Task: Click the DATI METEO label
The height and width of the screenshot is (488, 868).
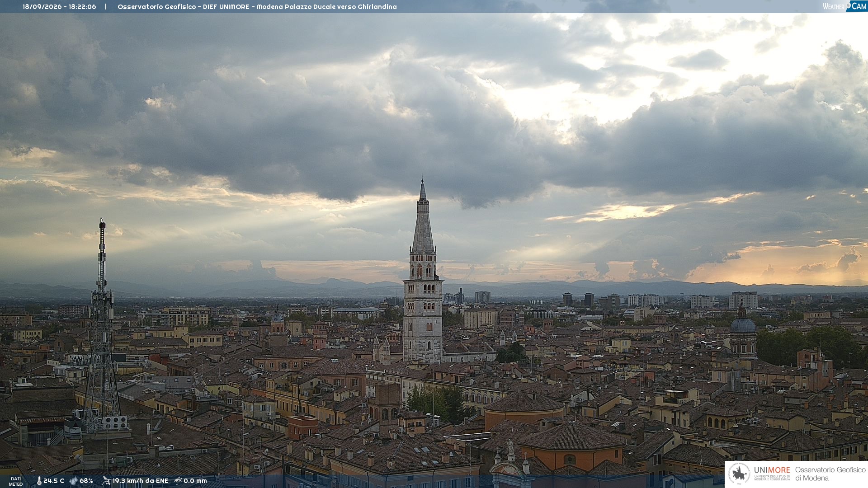Action: 16,481
